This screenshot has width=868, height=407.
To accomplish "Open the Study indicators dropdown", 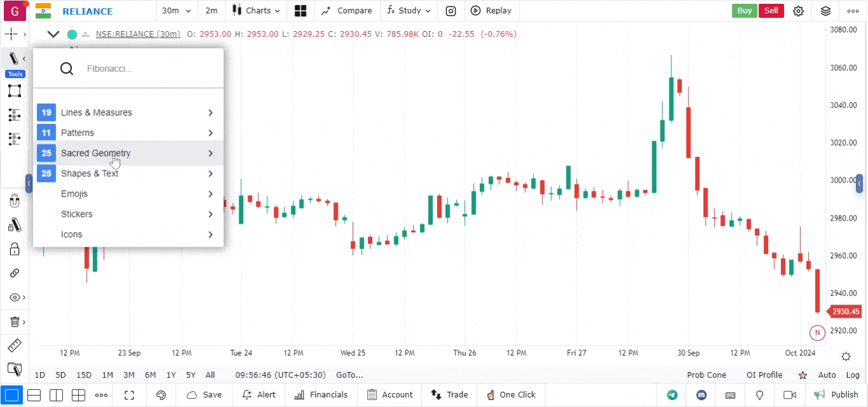I will coord(409,11).
